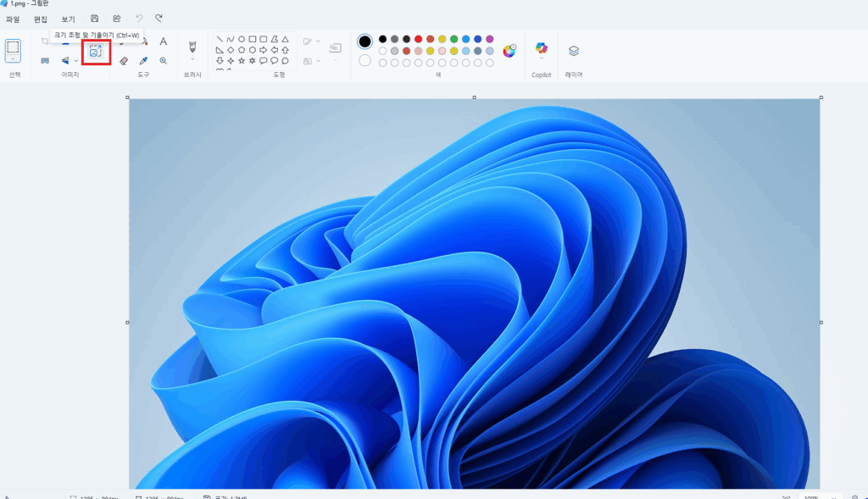
Task: Click the Save icon
Action: (94, 18)
